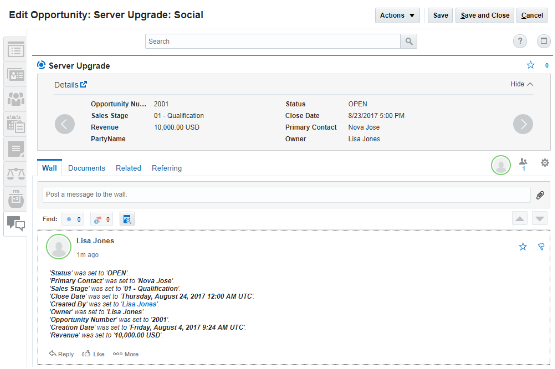The width and height of the screenshot is (555, 369).
Task: Click the Server Upgrade object icon
Action: (x=41, y=65)
